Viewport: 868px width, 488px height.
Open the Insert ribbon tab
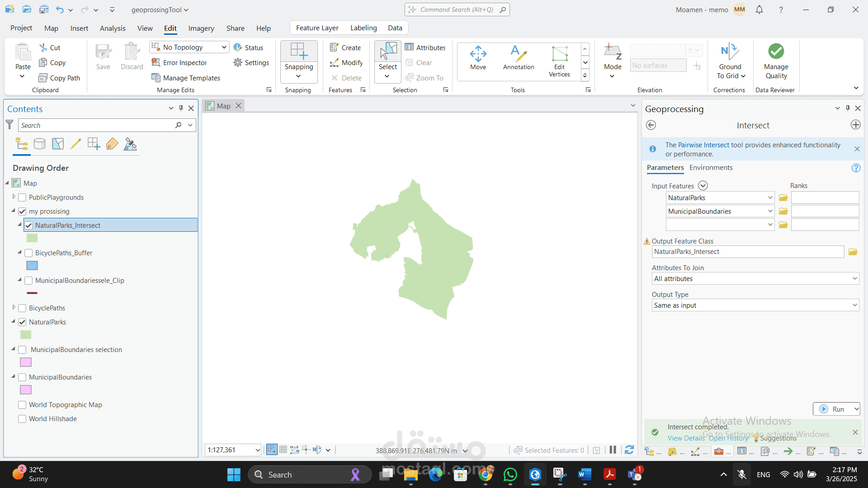tap(79, 28)
